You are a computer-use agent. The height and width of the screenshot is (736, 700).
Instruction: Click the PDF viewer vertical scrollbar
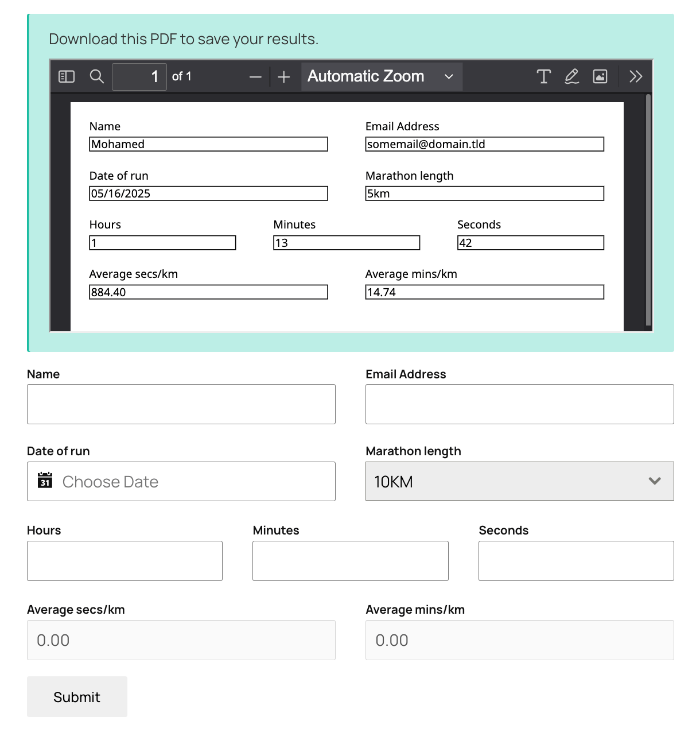[x=648, y=210]
